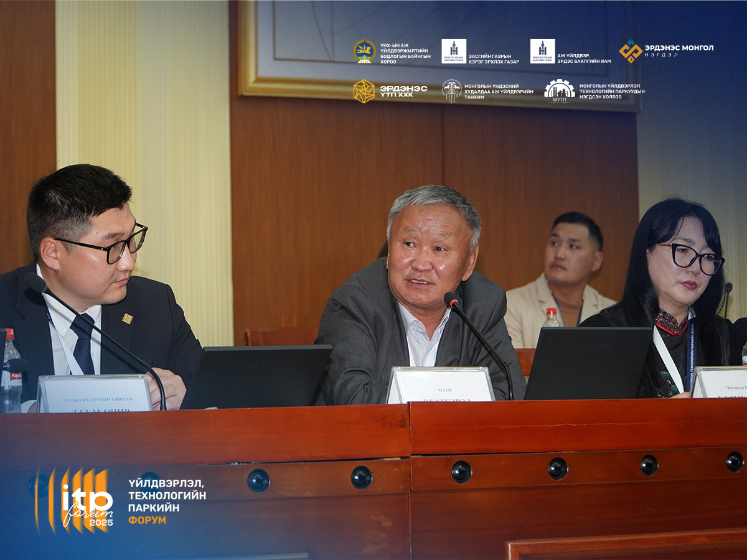The height and width of the screenshot is (560, 747).
Task: Click the Аж үйлдвэр, эрдэс баялгийн яам logo
Action: pyautogui.click(x=542, y=51)
